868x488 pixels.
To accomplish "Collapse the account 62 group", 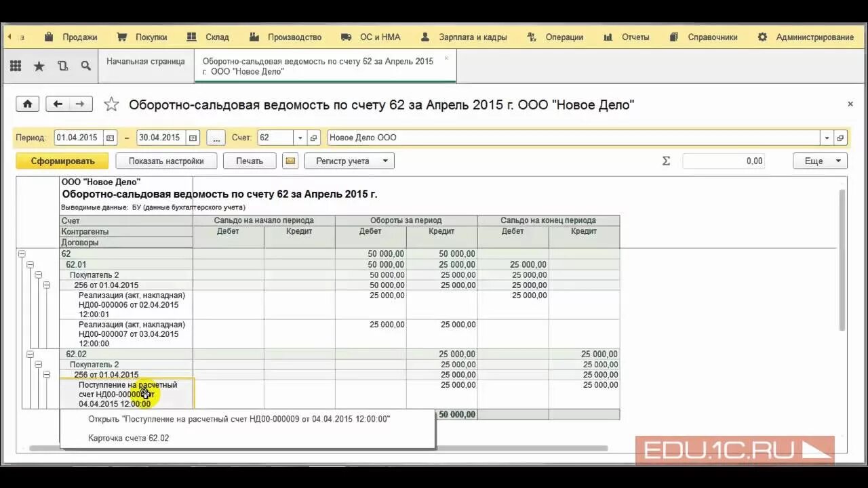I will point(22,254).
